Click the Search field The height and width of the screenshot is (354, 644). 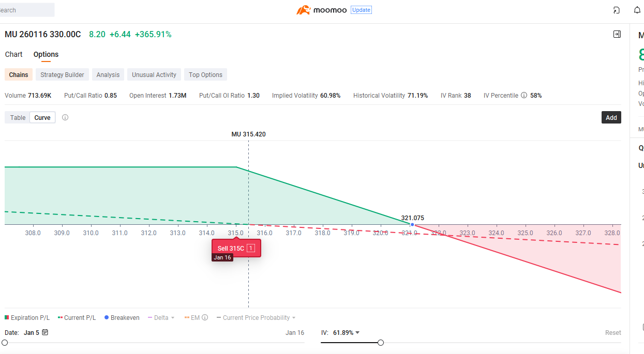tap(26, 10)
